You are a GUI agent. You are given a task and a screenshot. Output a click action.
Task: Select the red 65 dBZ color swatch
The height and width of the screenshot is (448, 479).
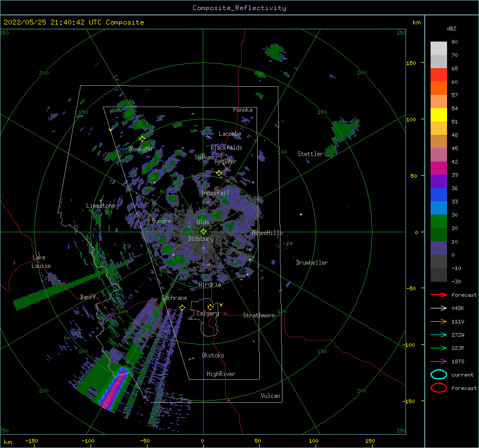click(439, 75)
